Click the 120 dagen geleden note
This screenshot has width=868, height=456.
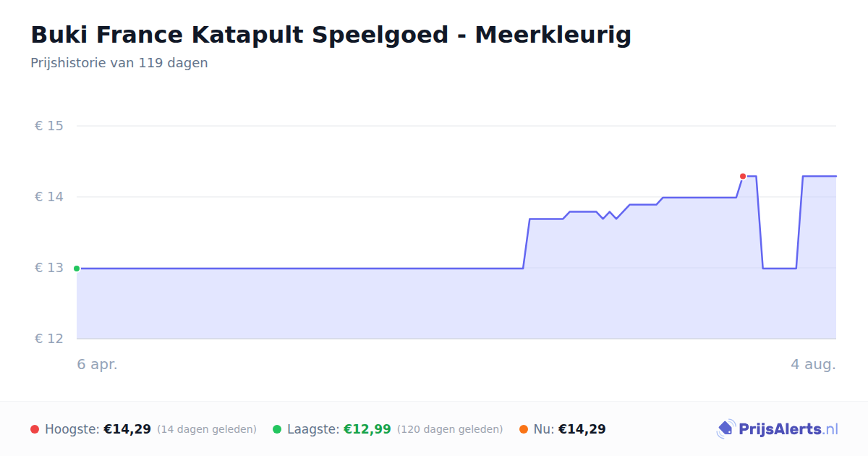point(450,429)
